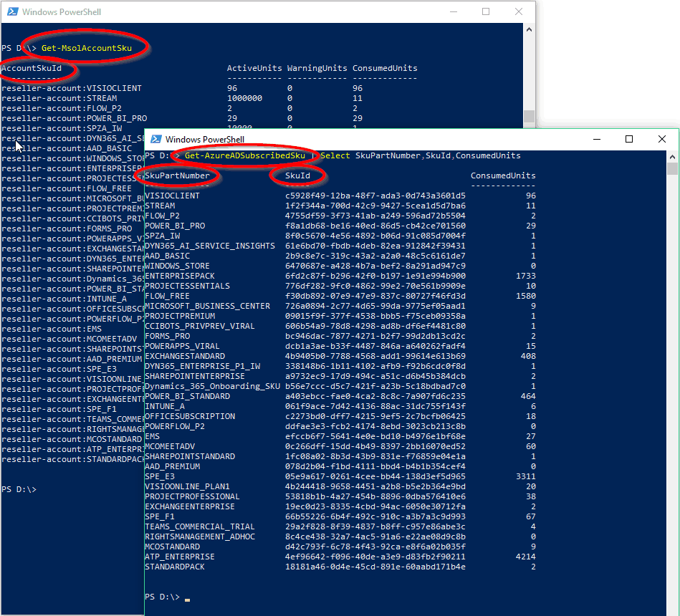
Task: Click the WarningUnits column header
Action: coord(317,68)
